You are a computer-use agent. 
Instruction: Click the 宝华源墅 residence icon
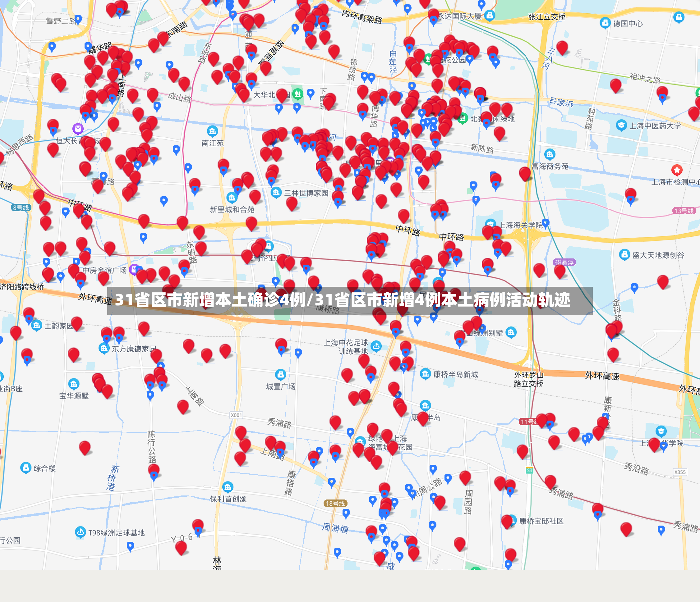pos(74,384)
